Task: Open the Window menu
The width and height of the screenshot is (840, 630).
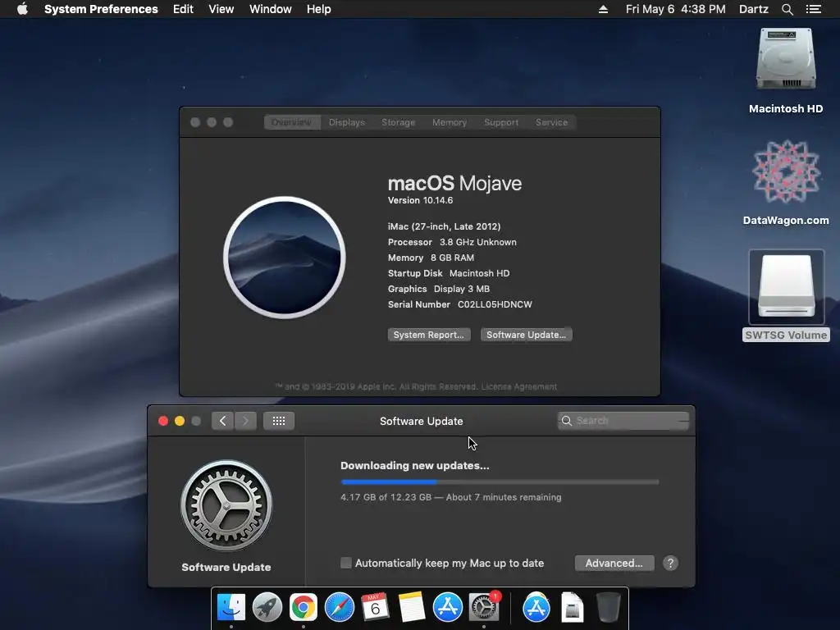Action: coord(271,9)
